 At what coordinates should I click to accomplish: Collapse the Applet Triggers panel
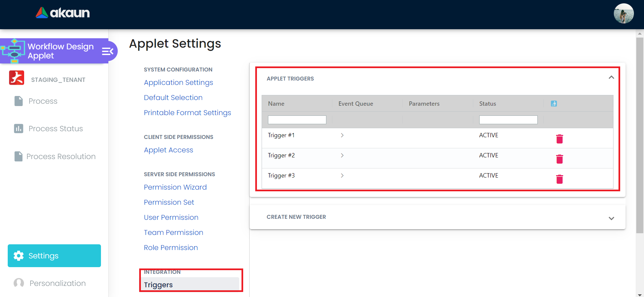(x=611, y=78)
